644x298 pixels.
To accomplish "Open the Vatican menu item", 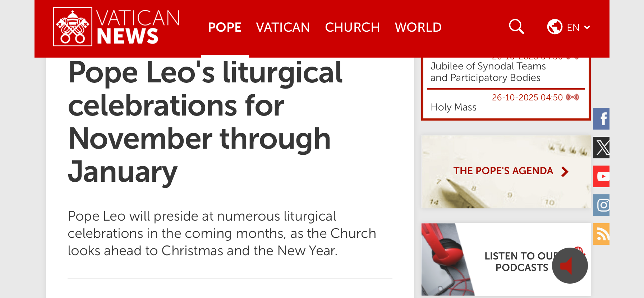I will point(283,27).
